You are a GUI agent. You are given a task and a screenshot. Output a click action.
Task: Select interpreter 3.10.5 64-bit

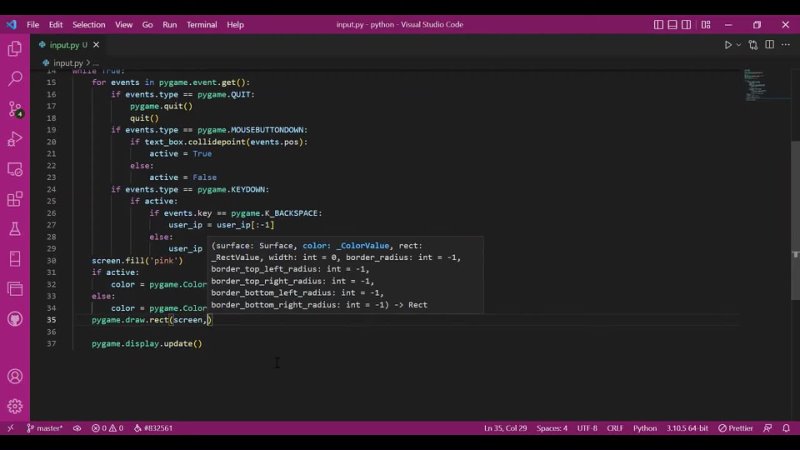687,428
